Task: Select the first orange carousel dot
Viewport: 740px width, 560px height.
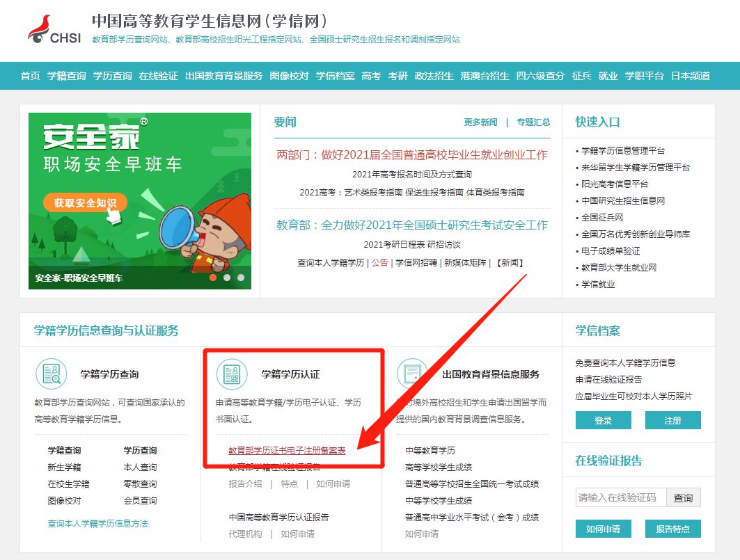Action: pyautogui.click(x=213, y=278)
